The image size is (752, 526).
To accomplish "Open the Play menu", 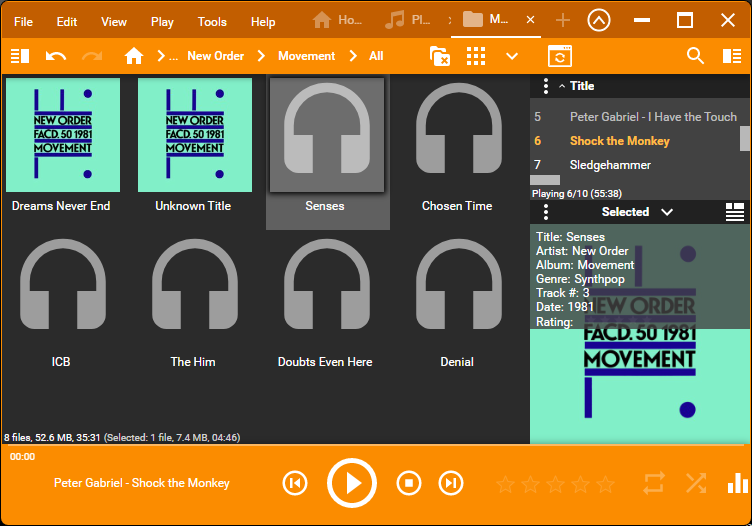I will [162, 22].
